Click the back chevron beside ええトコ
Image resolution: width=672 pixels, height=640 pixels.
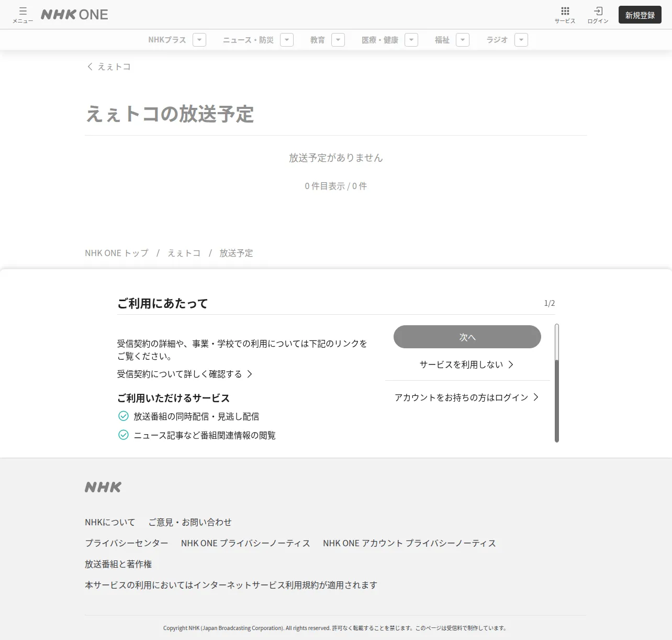click(x=90, y=67)
